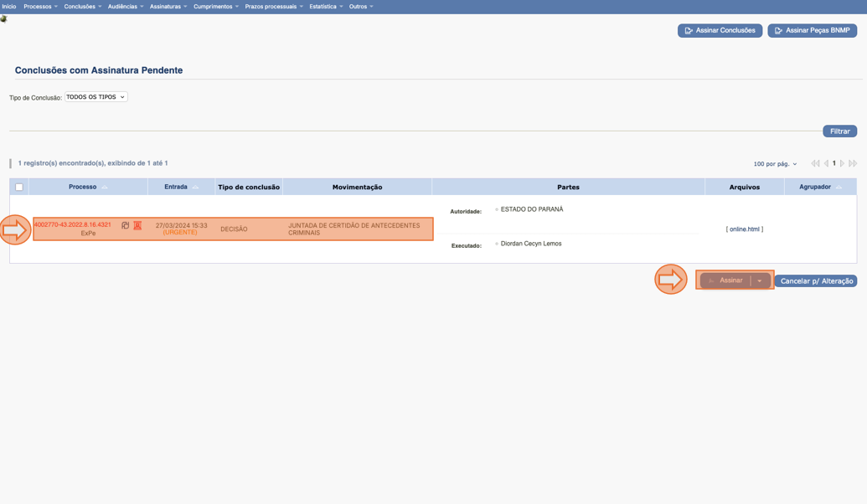Sort the table by Entrada column
Viewport: 867px width, 504px height.
click(x=195, y=188)
